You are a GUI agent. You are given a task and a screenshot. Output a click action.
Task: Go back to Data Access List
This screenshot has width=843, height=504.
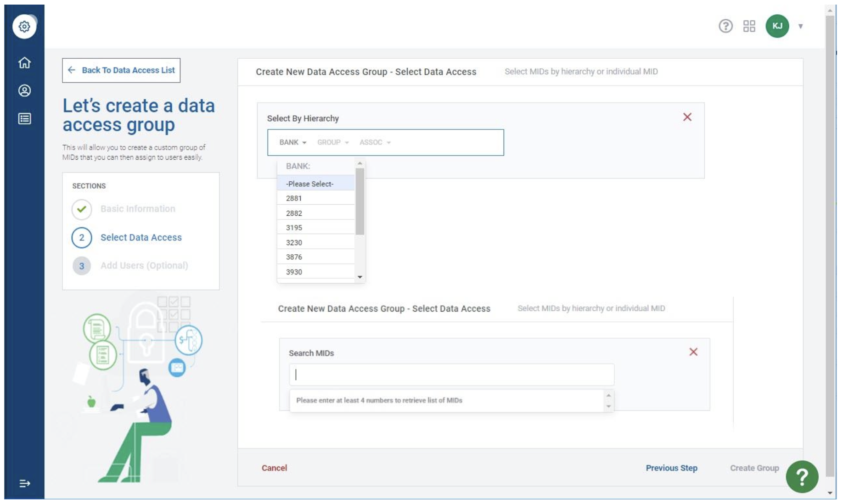point(121,70)
